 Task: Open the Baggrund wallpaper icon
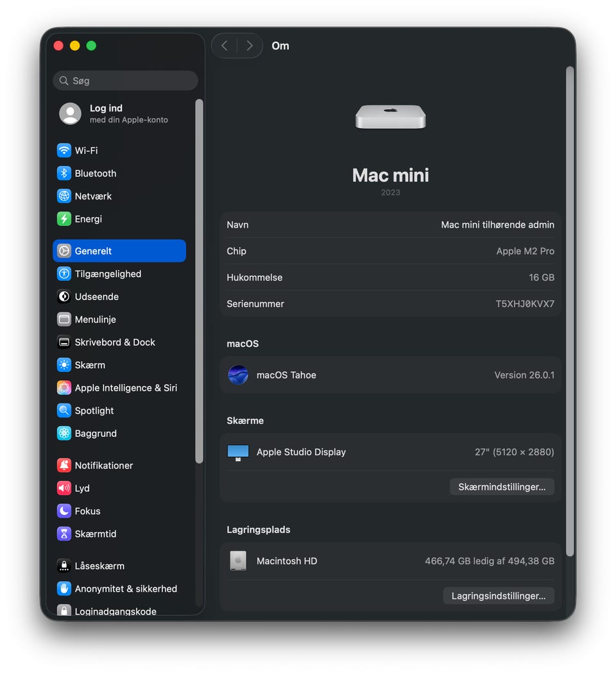[x=64, y=434]
